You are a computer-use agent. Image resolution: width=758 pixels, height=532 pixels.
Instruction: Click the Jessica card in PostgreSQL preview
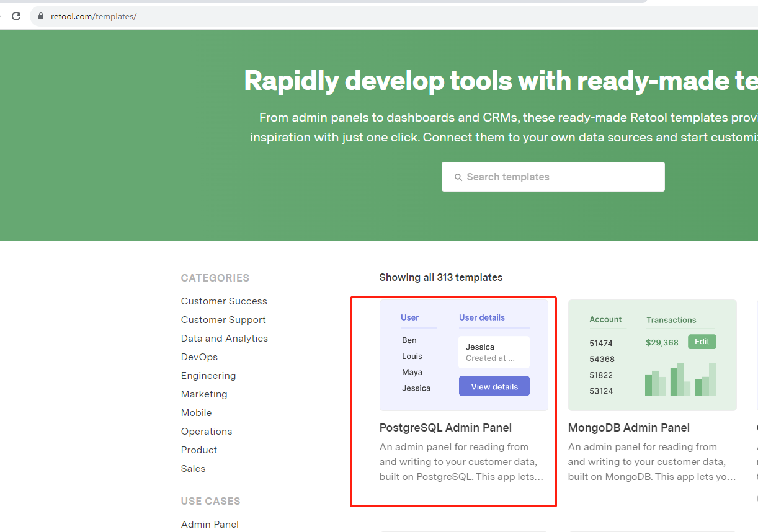click(494, 352)
